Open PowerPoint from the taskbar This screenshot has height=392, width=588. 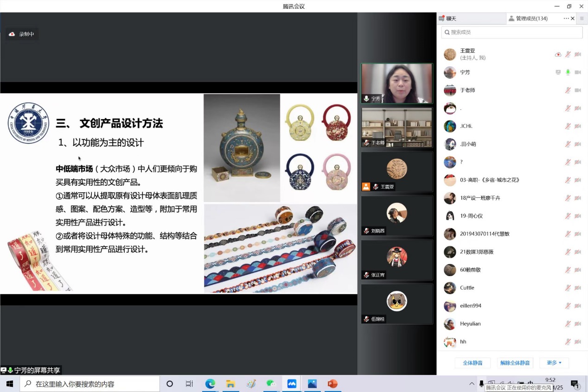pos(332,384)
